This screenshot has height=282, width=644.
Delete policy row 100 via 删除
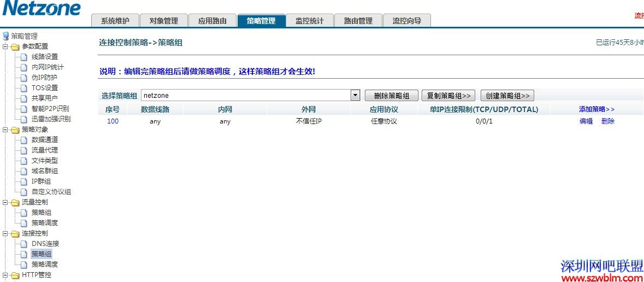point(607,121)
